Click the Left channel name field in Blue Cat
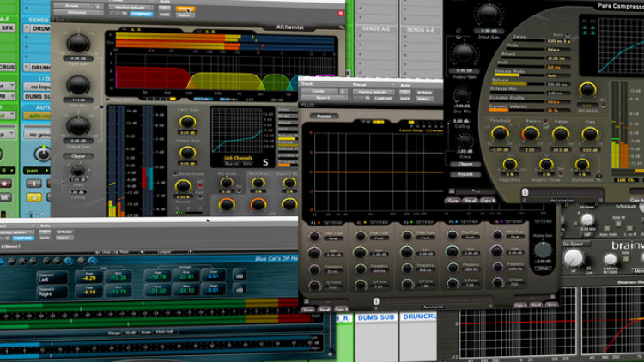This screenshot has height=362, width=644. pos(52,277)
